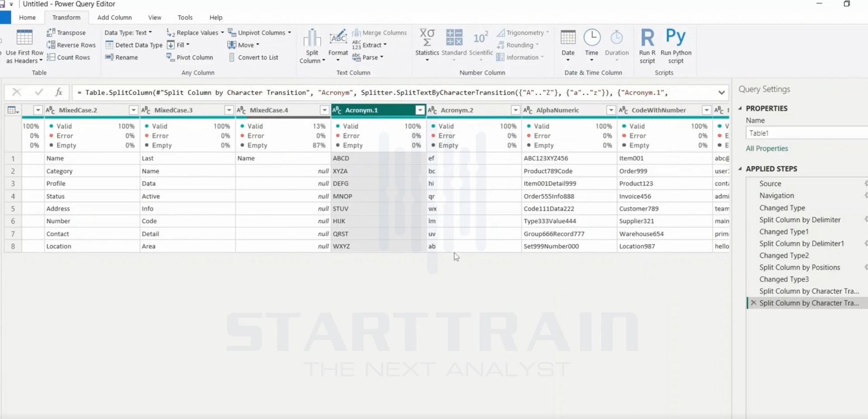Click Pivot Column icon
Viewport: 868px width, 419px height.
[x=170, y=57]
